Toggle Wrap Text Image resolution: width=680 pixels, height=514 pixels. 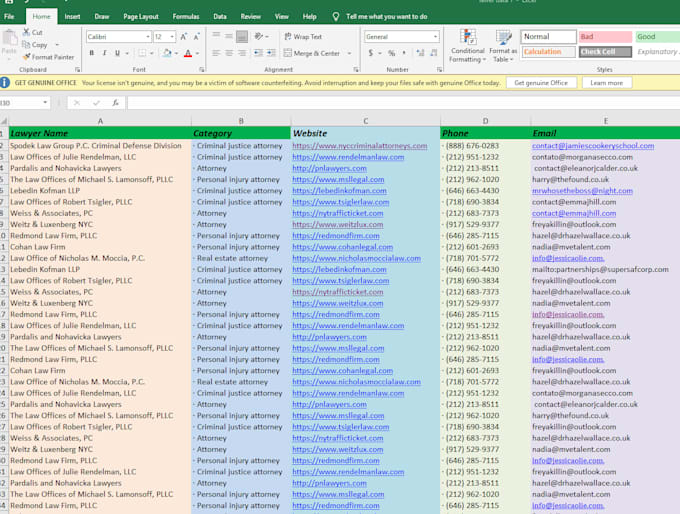tap(303, 37)
